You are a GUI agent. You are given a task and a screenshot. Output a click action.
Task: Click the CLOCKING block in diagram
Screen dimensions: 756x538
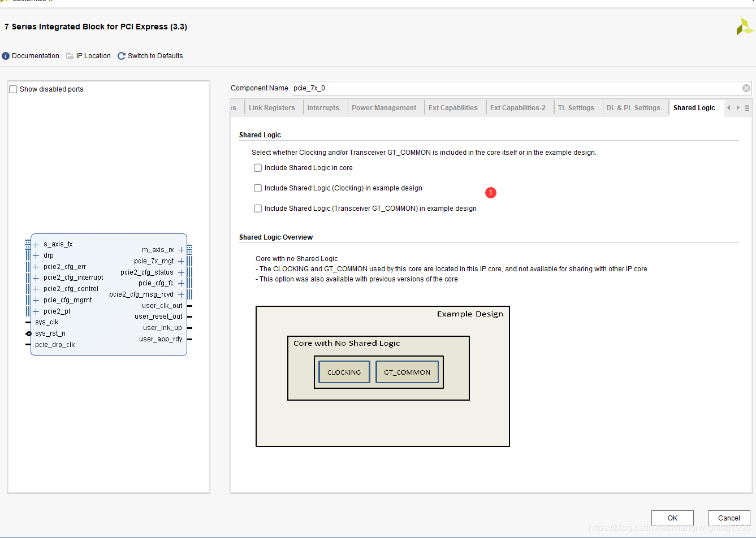pos(344,372)
